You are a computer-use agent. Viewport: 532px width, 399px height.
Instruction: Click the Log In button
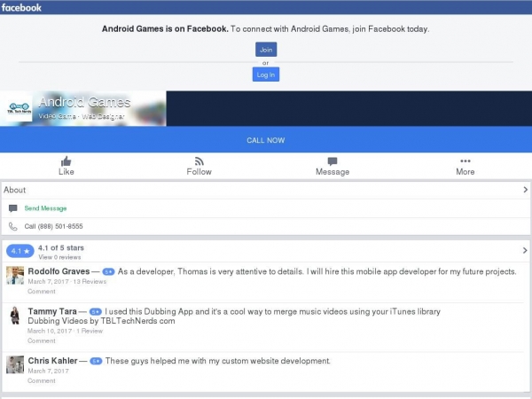[x=266, y=74]
